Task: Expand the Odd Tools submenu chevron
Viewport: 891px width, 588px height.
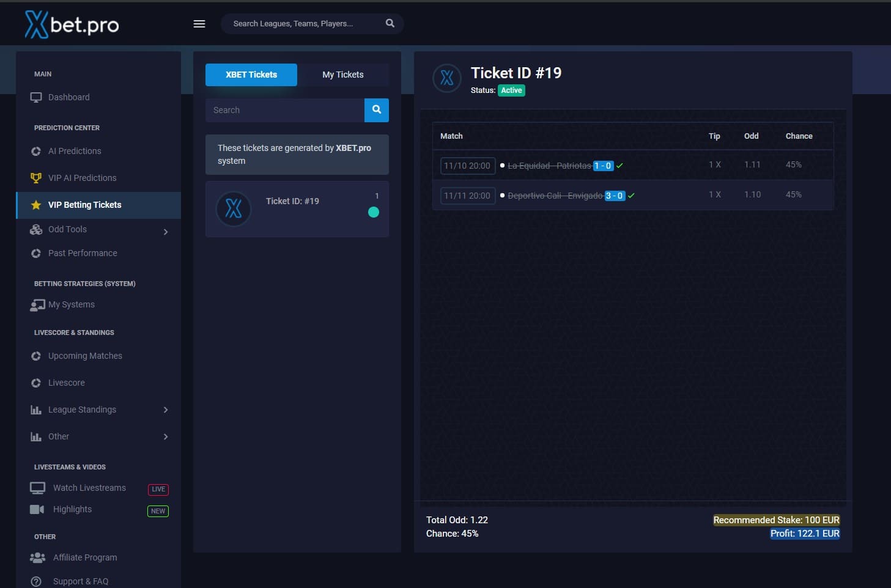Action: 166,232
